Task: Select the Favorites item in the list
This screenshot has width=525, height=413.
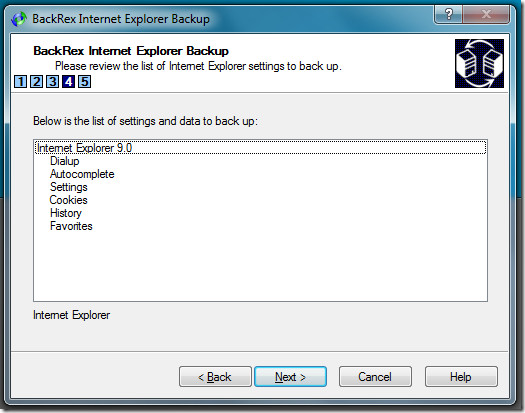Action: point(71,226)
